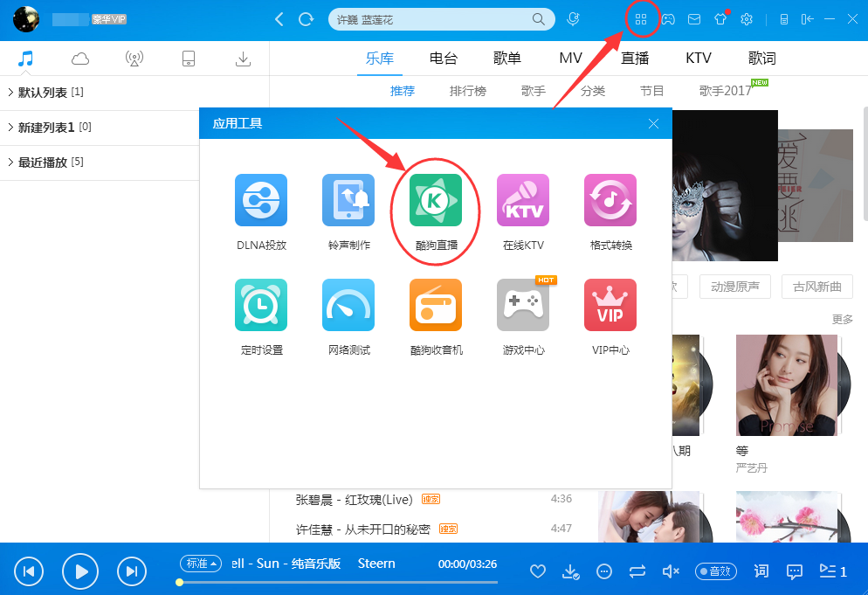
Task: Start KuGou Radio (酷狗收音机)
Action: [x=435, y=305]
